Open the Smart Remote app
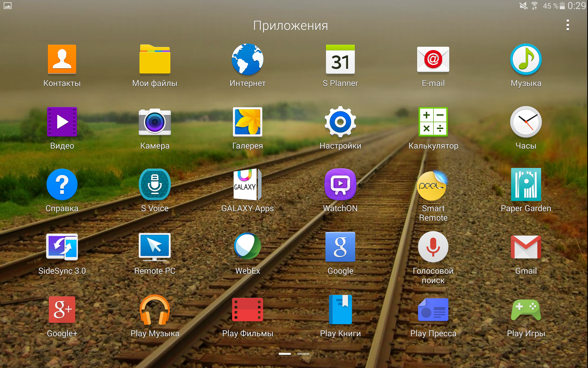588x368 pixels. 433,186
